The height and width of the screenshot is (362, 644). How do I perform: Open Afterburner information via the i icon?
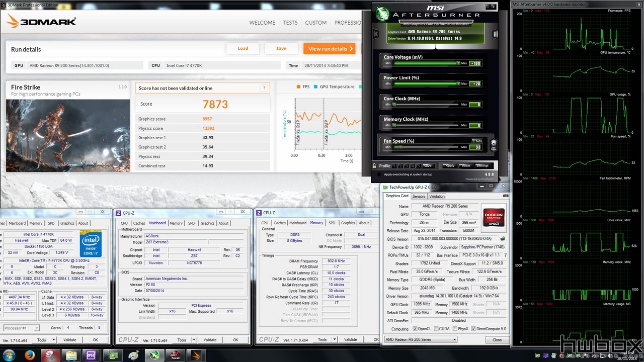point(495,34)
